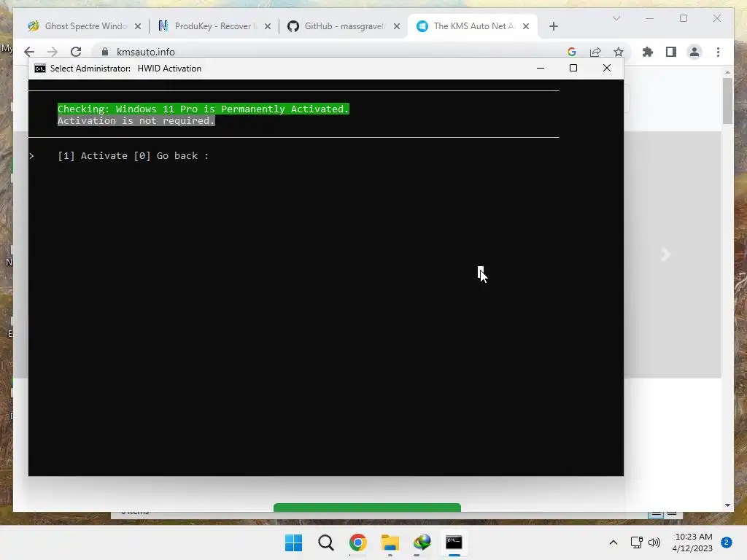
Task: Click scrollbar down arrow in Chrome
Action: point(727,505)
